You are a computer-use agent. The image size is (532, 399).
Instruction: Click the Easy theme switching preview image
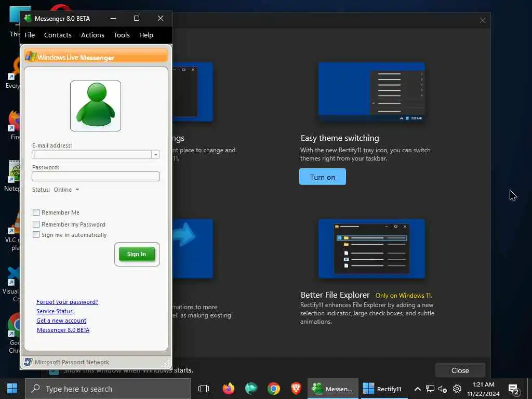pyautogui.click(x=371, y=92)
